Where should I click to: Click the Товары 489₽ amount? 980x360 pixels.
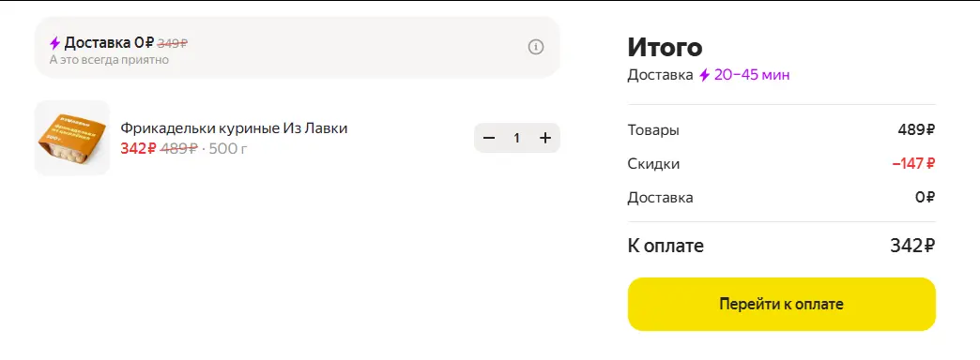916,130
